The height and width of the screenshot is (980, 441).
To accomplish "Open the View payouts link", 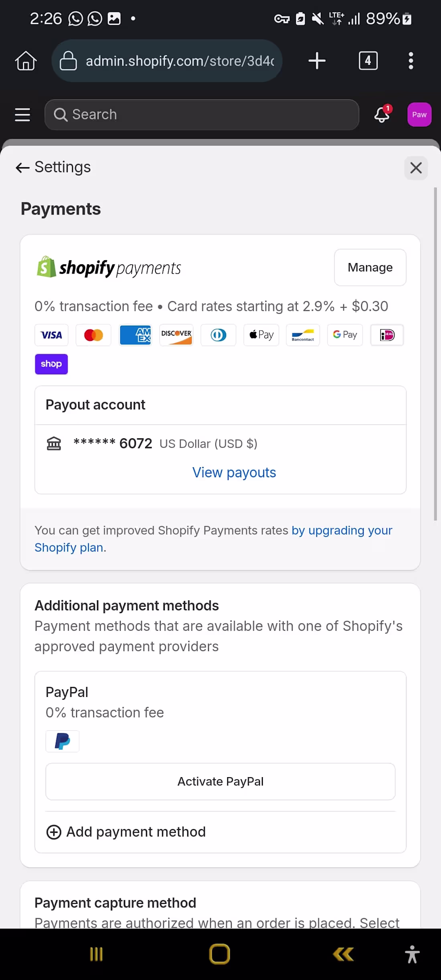I will (x=234, y=472).
